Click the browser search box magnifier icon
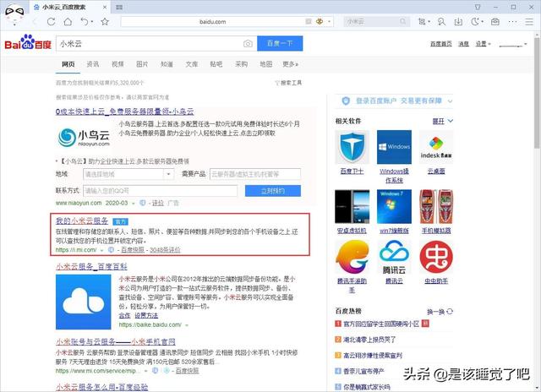Image resolution: width=541 pixels, height=392 pixels. tap(402, 21)
